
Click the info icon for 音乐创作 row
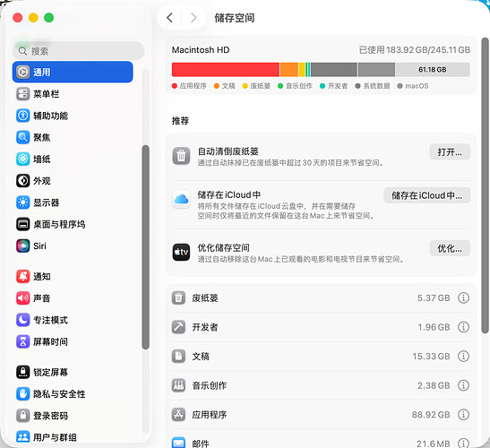[463, 385]
